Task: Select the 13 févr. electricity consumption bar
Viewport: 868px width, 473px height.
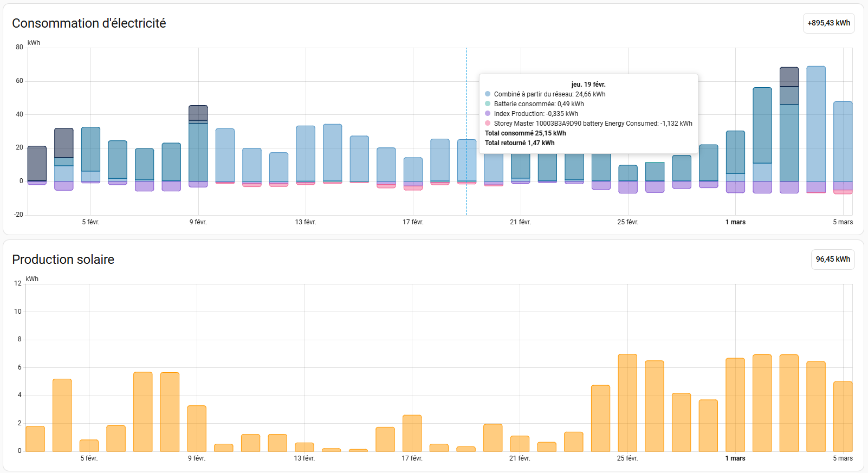Action: (306, 154)
